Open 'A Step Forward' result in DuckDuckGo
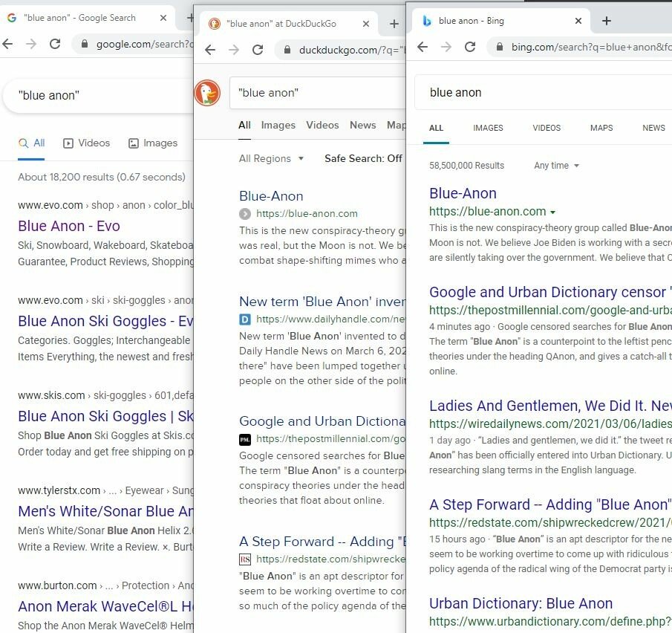The height and width of the screenshot is (633, 672). point(322,542)
